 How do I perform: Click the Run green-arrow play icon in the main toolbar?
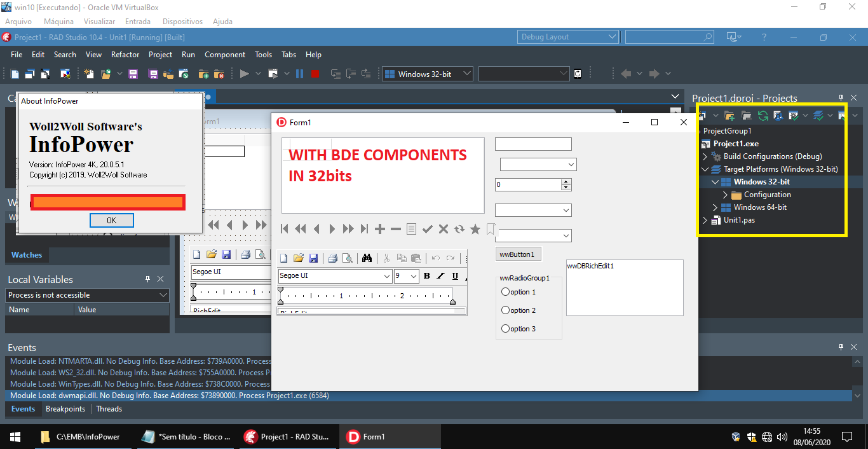pos(245,74)
